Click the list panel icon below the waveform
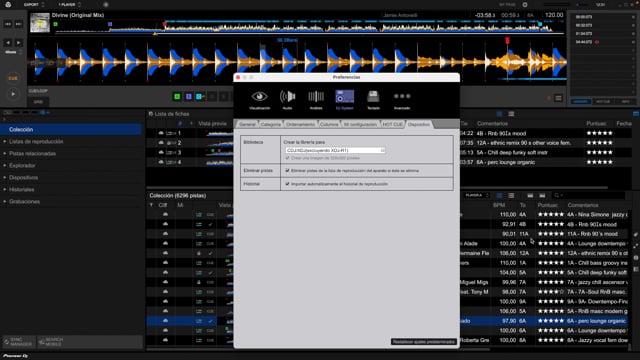Screen dimensions: 640x360 (x=558, y=98)
